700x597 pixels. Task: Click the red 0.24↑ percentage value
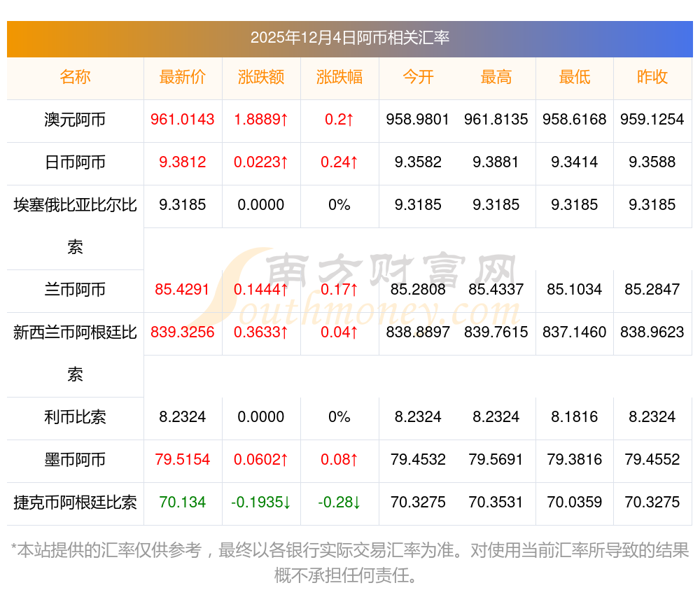click(339, 162)
